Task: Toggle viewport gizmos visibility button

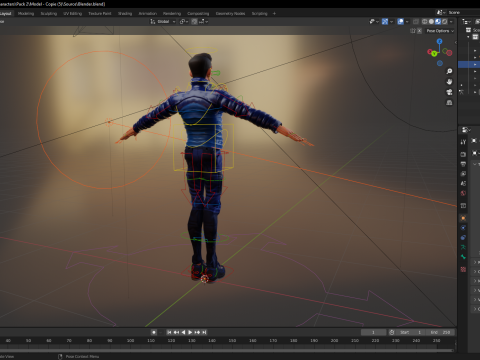Action: click(385, 21)
